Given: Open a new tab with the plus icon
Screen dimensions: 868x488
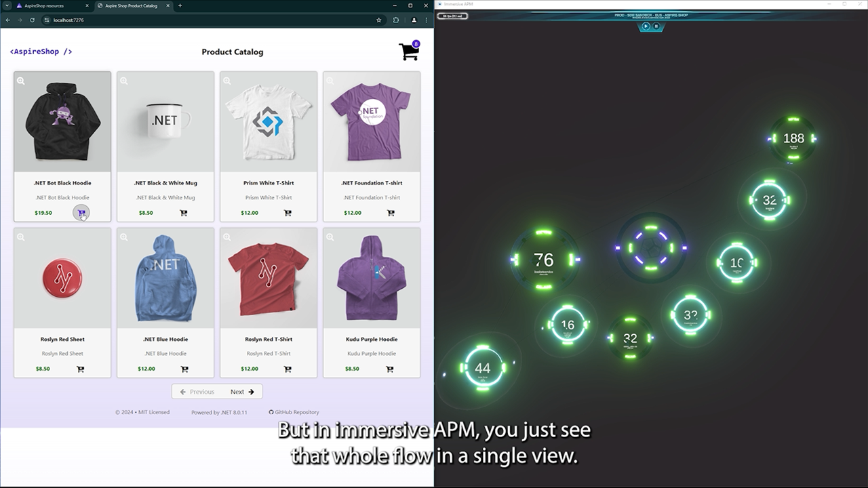Looking at the screenshot, I should click(178, 5).
